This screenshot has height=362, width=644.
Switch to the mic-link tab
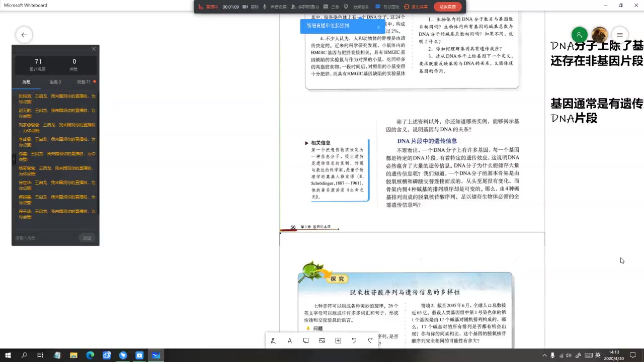point(55,82)
